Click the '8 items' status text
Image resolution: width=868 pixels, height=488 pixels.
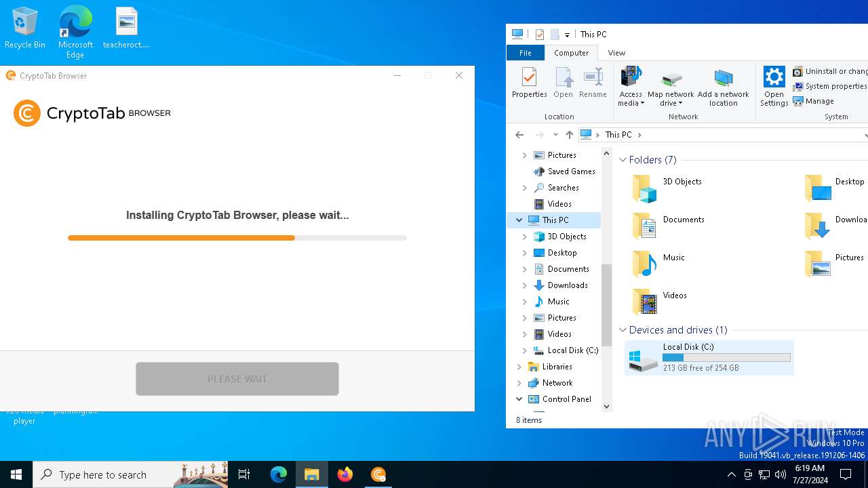click(x=529, y=420)
